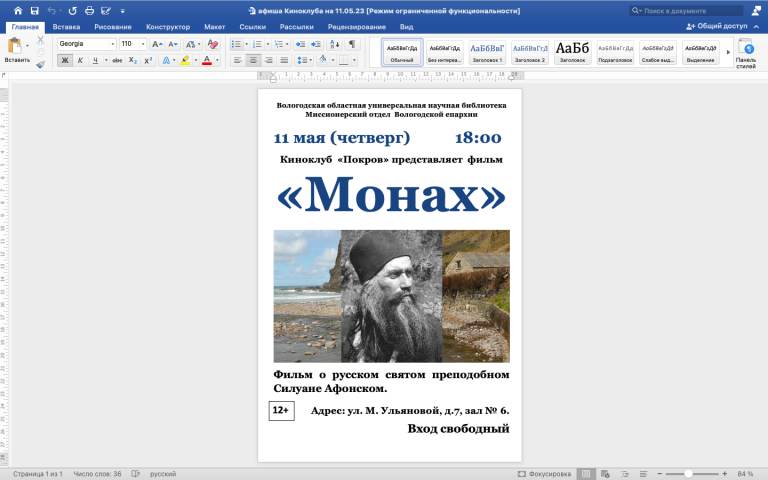Align text right
The height and width of the screenshot is (480, 768).
269,60
